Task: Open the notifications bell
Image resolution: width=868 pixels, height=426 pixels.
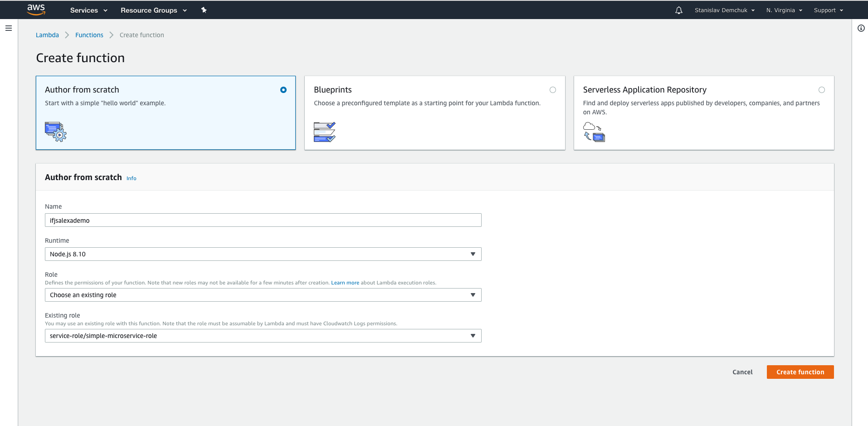Action: tap(678, 10)
